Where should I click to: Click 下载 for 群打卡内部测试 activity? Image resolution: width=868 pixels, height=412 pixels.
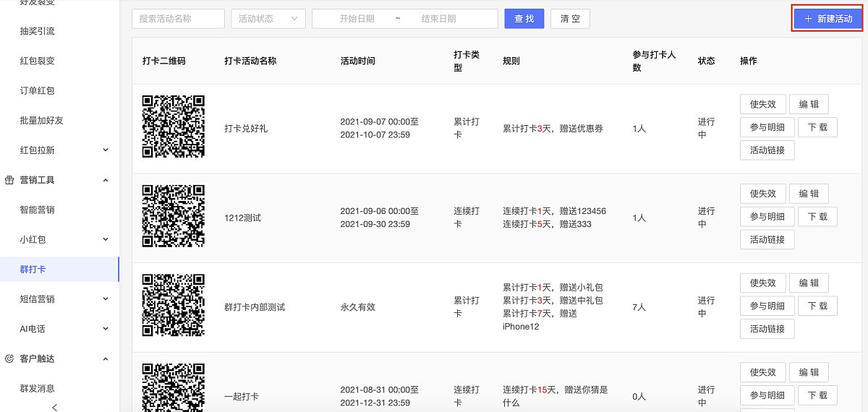(817, 306)
